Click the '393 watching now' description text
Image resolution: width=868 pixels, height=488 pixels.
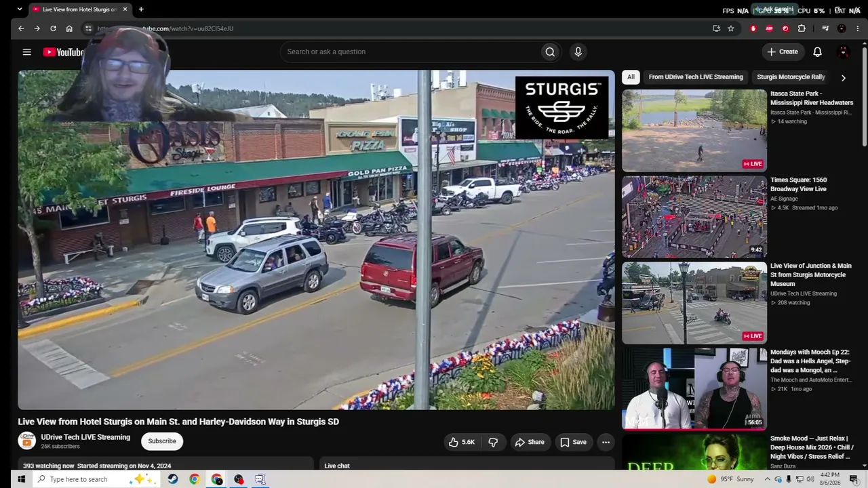pyautogui.click(x=49, y=466)
